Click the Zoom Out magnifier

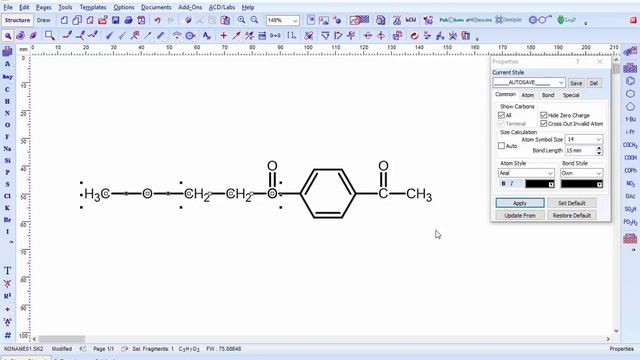coord(255,20)
